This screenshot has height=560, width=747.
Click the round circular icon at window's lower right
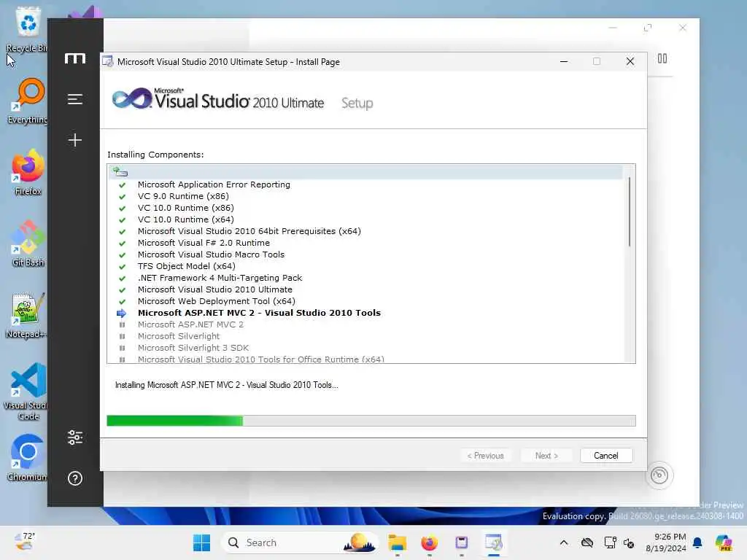coord(659,475)
